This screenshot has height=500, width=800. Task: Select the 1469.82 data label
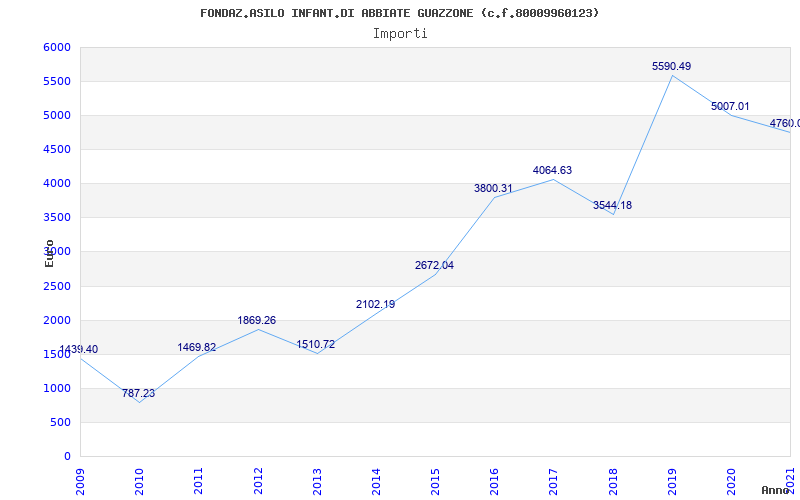pos(197,347)
